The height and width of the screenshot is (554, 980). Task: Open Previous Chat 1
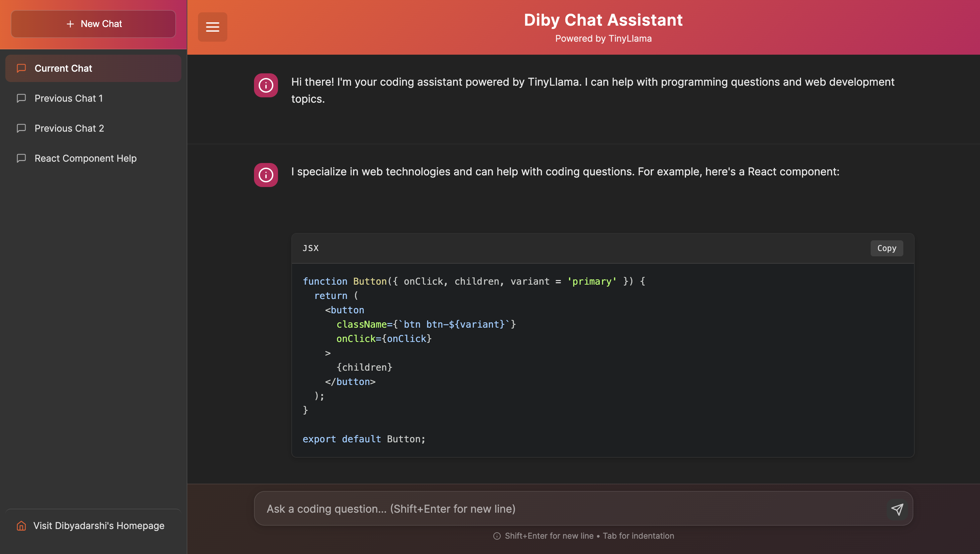(x=93, y=98)
